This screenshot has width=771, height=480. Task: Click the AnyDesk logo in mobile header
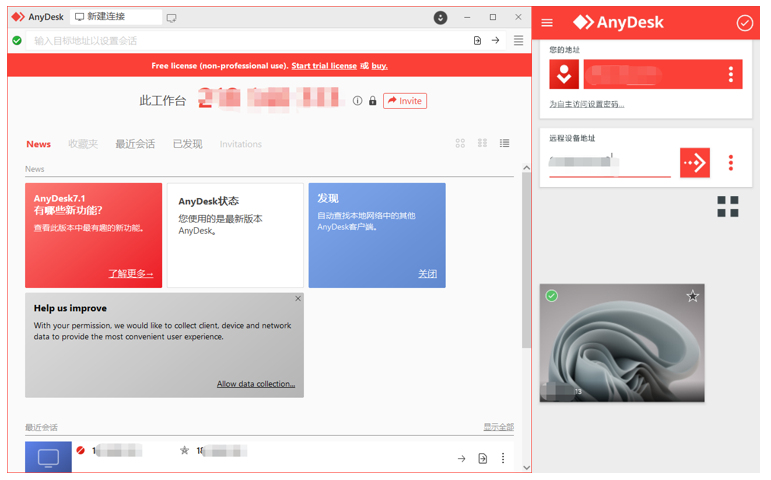[x=618, y=22]
